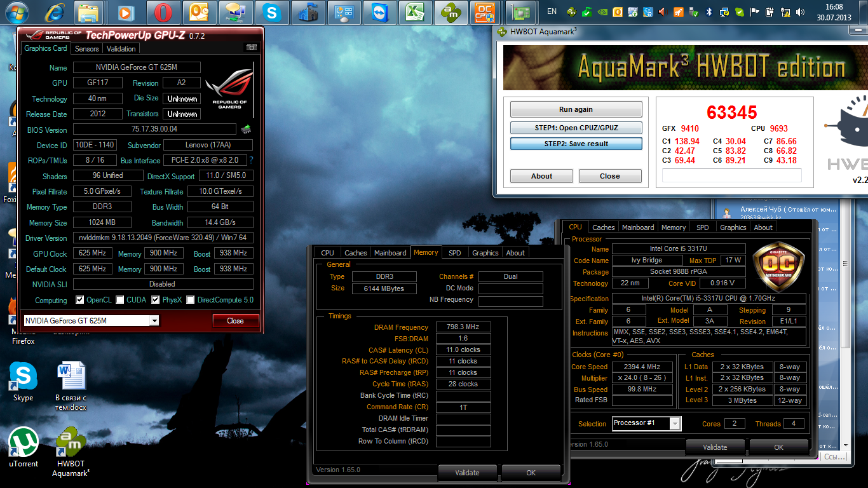The height and width of the screenshot is (488, 868).
Task: Switch to Validation tab in GPU-Z
Action: tap(121, 49)
